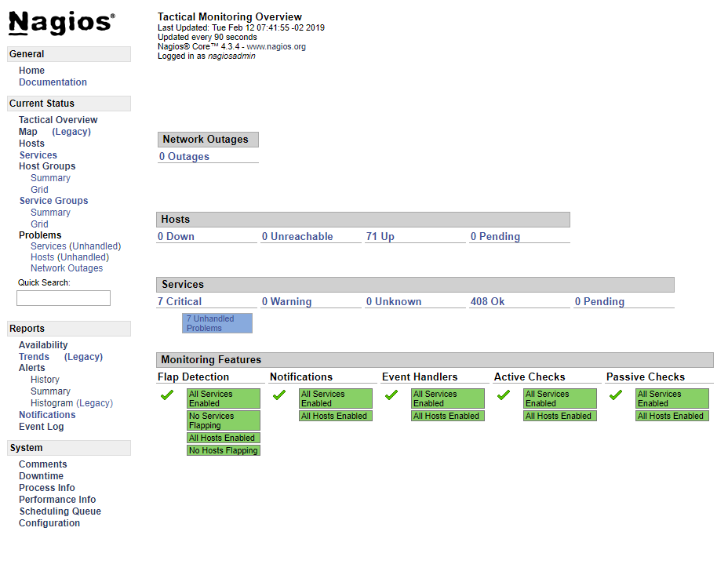Click the Nagios logo
Screen dimensions: 728x564
[x=61, y=24]
